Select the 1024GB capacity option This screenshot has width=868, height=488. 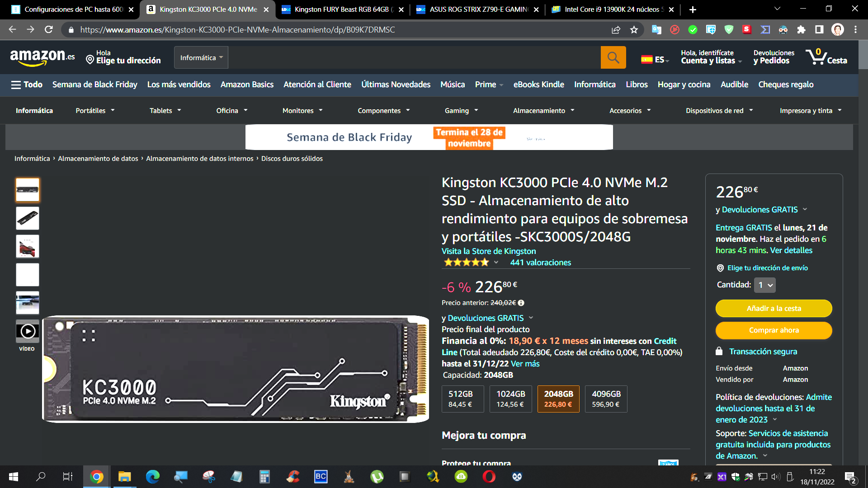click(x=510, y=399)
